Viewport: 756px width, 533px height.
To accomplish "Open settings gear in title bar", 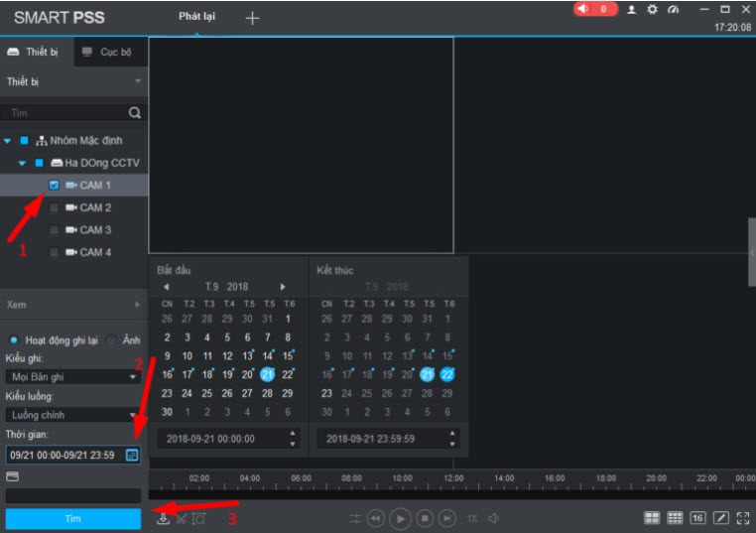I will [652, 9].
